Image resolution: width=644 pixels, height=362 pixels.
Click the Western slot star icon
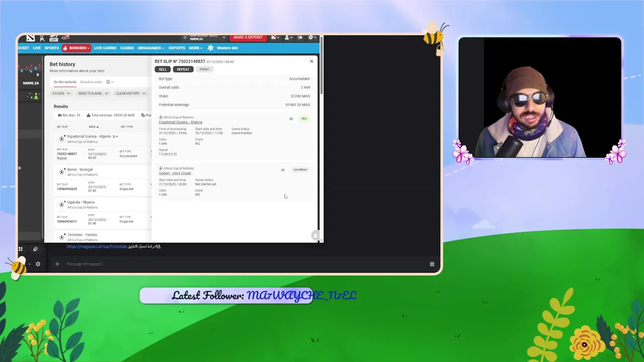[210, 48]
